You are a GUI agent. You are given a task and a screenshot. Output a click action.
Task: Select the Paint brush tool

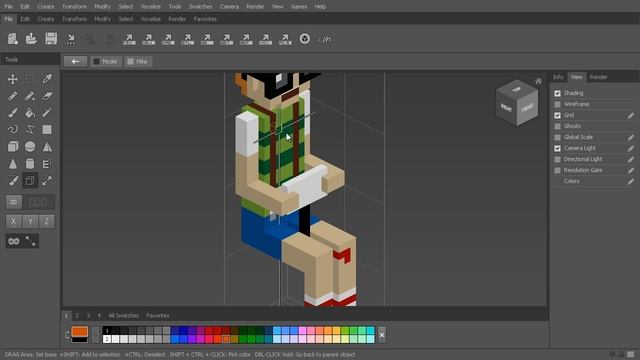(13, 113)
